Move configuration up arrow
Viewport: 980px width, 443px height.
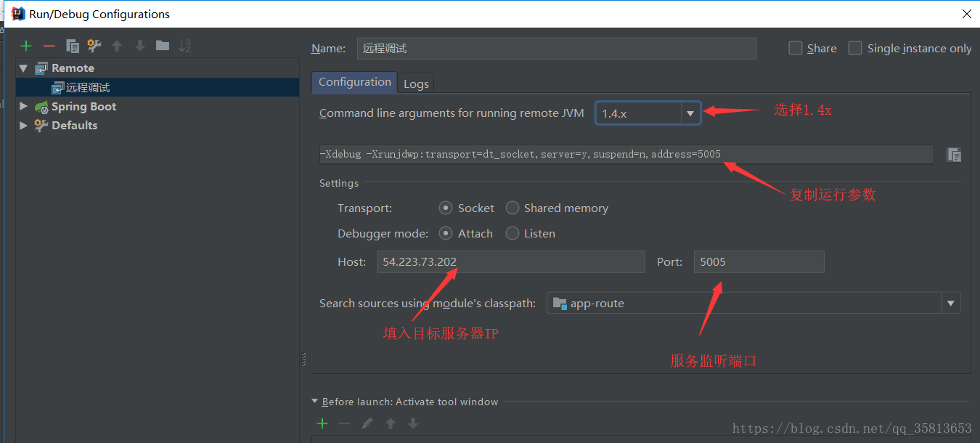point(117,46)
